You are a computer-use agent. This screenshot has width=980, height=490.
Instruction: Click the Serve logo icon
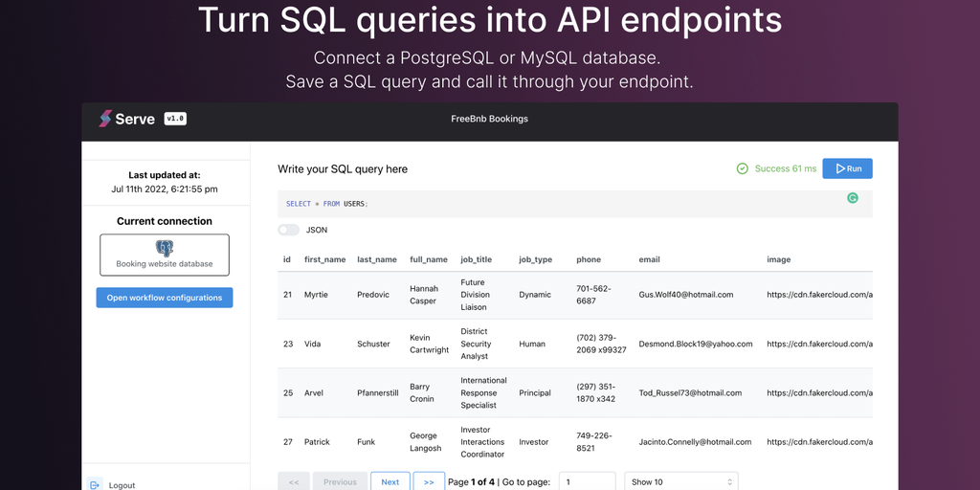tap(105, 120)
